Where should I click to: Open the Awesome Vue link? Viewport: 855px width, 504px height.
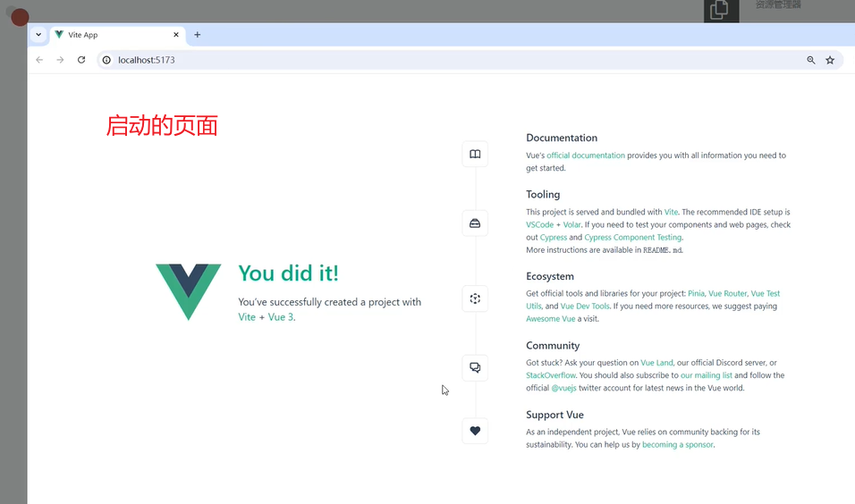[x=550, y=319]
